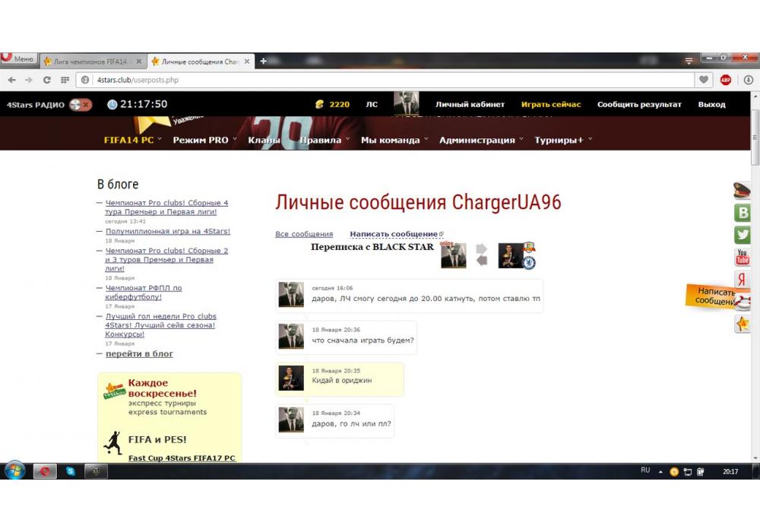The image size is (760, 532).
Task: Open the YouTube sidebar icon
Action: [742, 258]
